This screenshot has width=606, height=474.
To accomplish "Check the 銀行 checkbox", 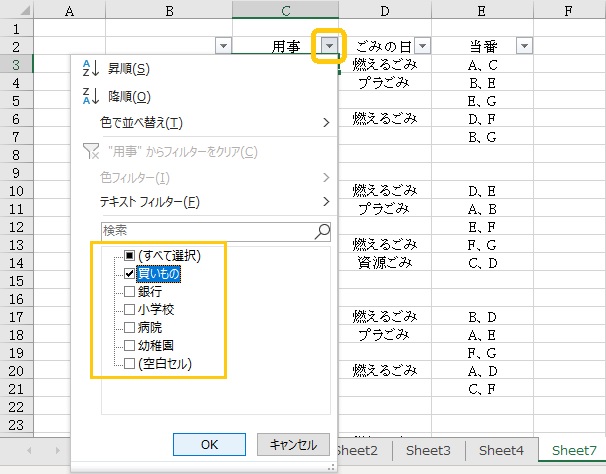I will [130, 291].
